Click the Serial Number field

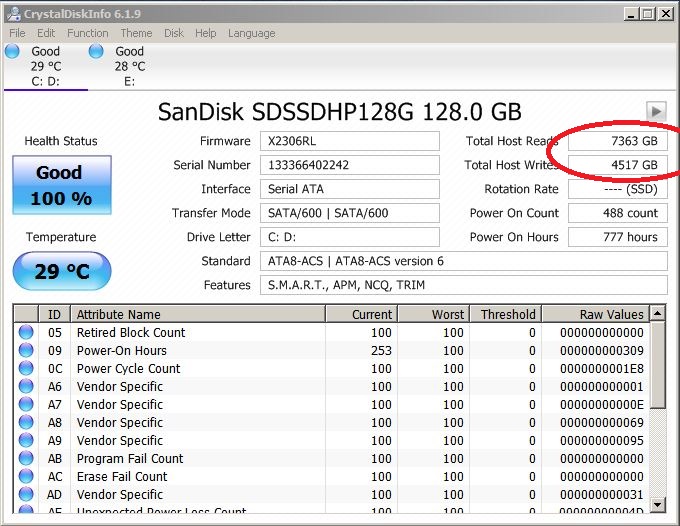350,165
